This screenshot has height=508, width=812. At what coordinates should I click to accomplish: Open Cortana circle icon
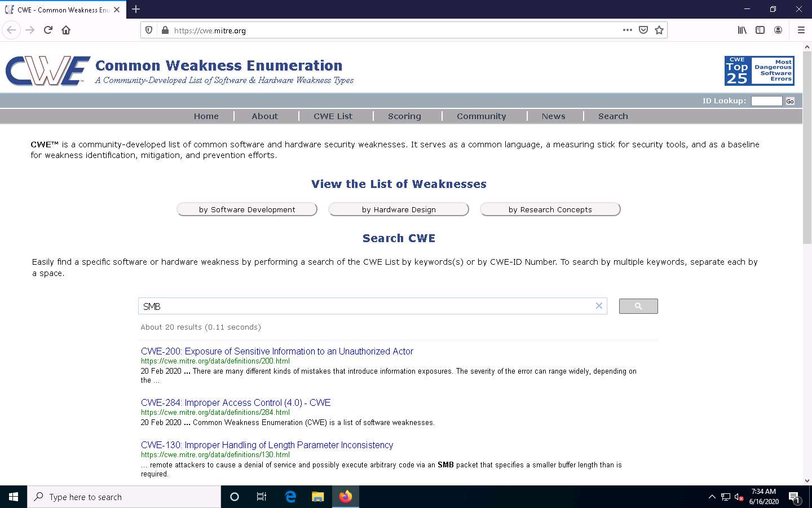(235, 497)
